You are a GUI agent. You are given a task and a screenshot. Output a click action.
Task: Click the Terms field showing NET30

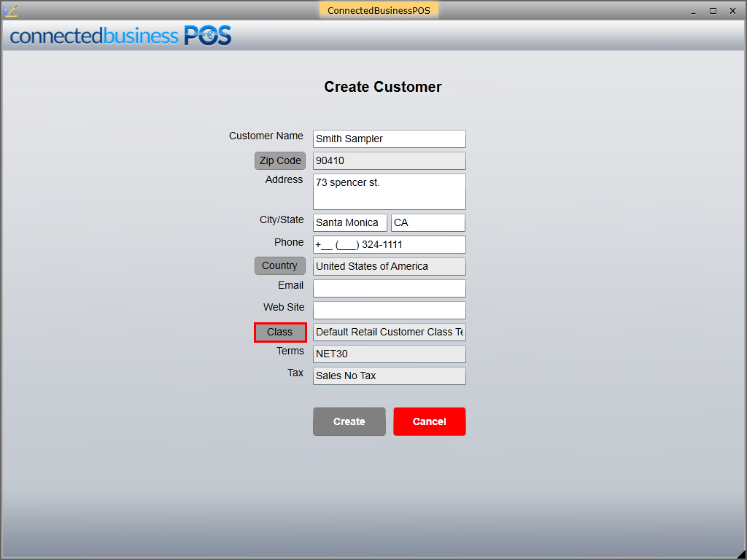tap(390, 354)
